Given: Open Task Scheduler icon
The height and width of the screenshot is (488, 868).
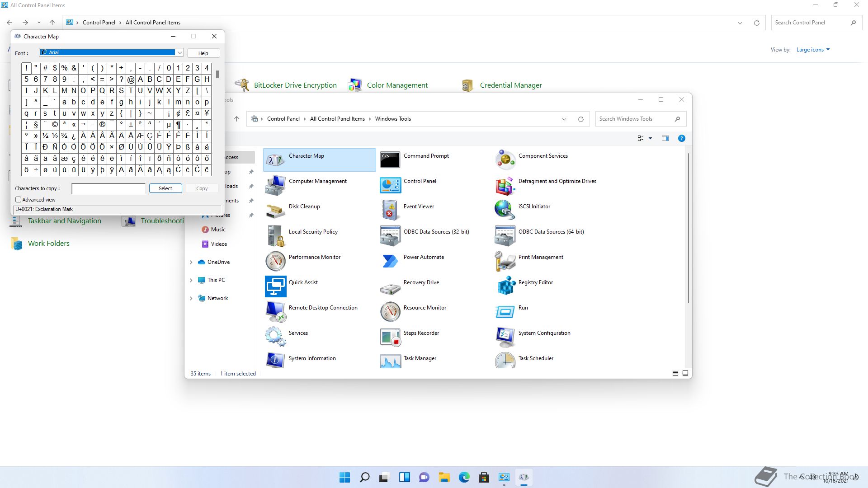Looking at the screenshot, I should point(505,361).
